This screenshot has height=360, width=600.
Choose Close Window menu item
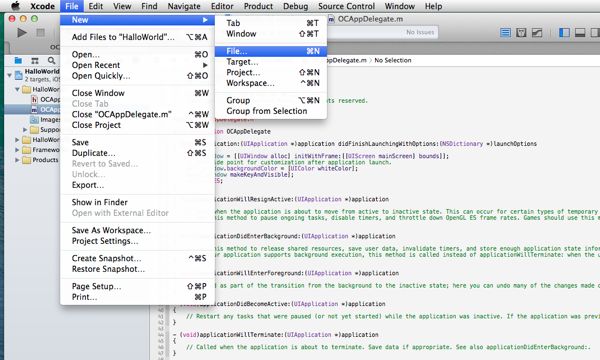[x=137, y=93]
